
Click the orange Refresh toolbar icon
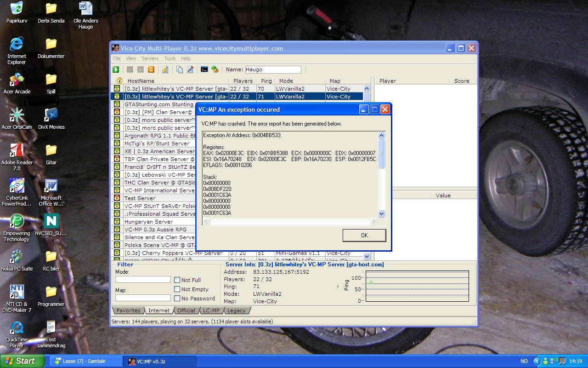pyautogui.click(x=151, y=69)
